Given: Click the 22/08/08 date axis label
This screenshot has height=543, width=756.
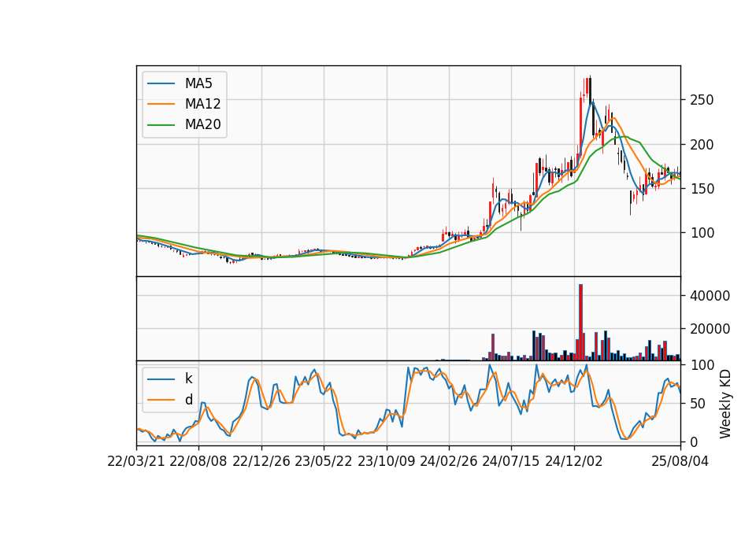Looking at the screenshot, I should tap(198, 461).
